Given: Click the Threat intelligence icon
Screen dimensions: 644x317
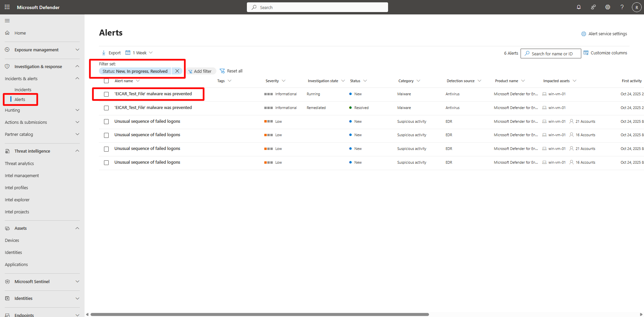Looking at the screenshot, I should click(7, 151).
